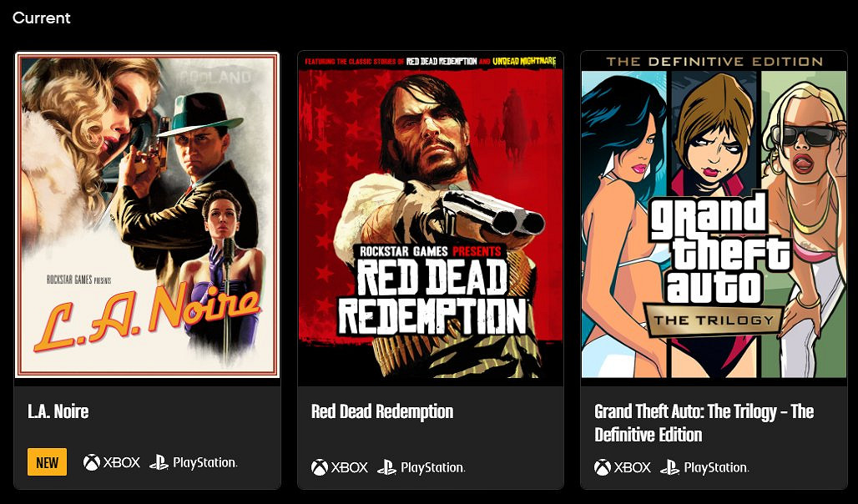
Task: Select the PlayStation icon under Red Dead Redemption
Action: pyautogui.click(x=421, y=467)
